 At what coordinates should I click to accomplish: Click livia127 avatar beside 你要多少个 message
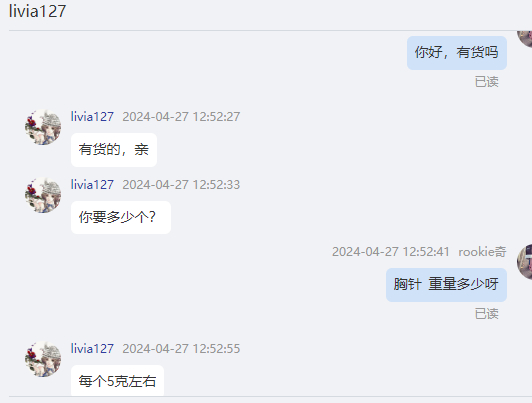[x=43, y=195]
